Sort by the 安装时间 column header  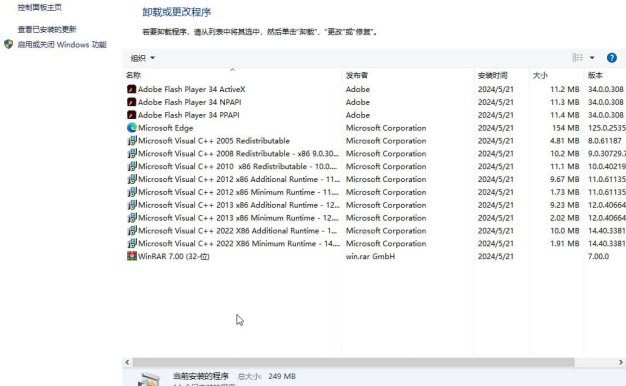pyautogui.click(x=493, y=75)
